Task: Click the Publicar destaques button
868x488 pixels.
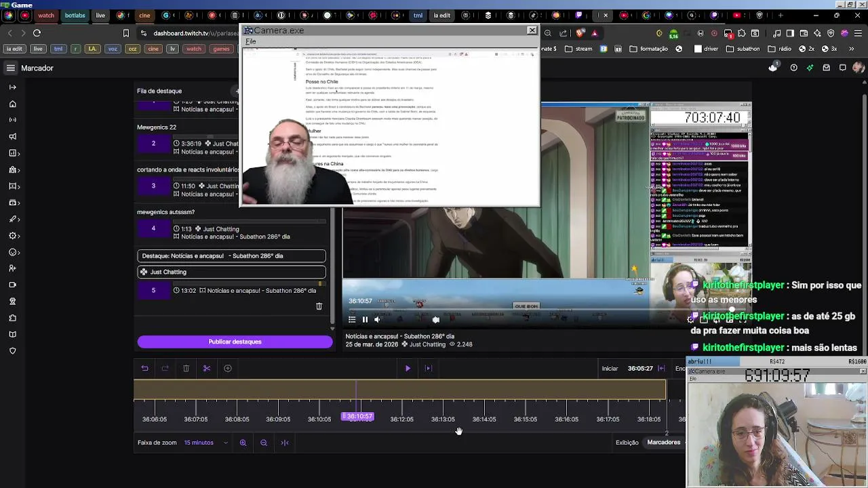Action: coord(235,342)
